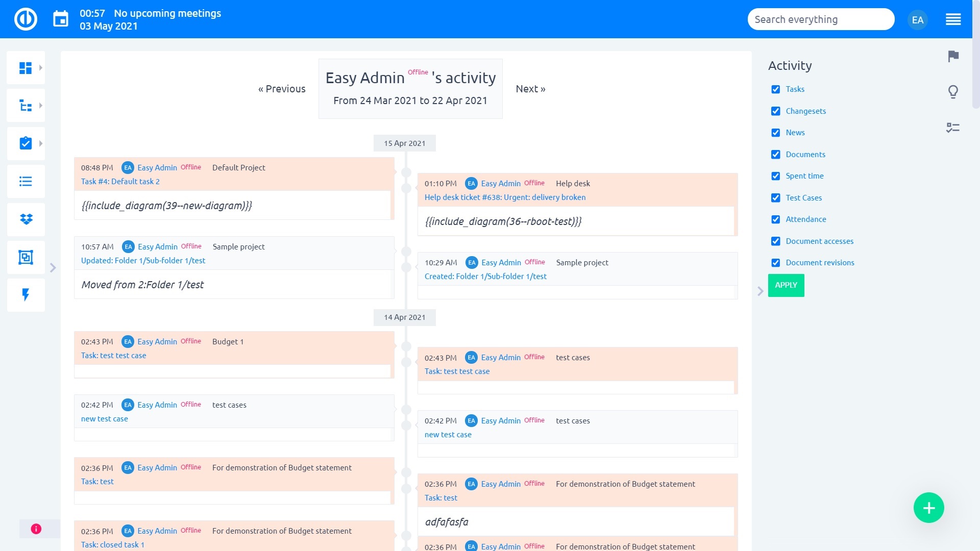The width and height of the screenshot is (980, 551).
Task: Open the calendar icon in the top bar
Action: (61, 18)
